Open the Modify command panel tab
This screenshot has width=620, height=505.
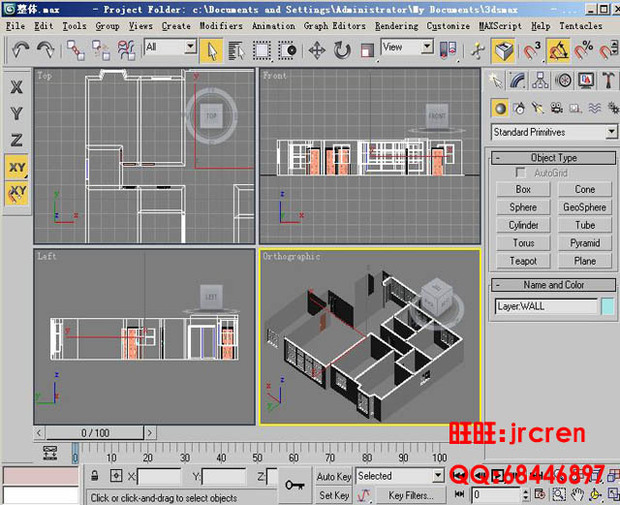coord(518,81)
